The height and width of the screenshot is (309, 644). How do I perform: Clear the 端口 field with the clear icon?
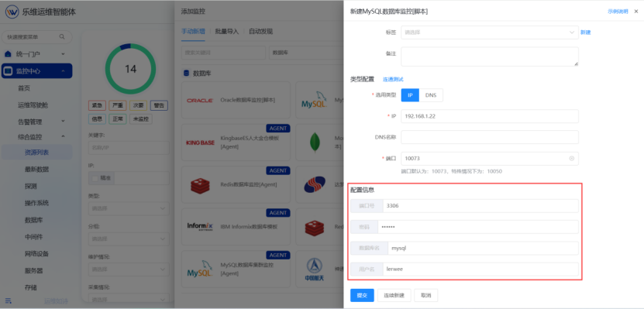coord(572,159)
